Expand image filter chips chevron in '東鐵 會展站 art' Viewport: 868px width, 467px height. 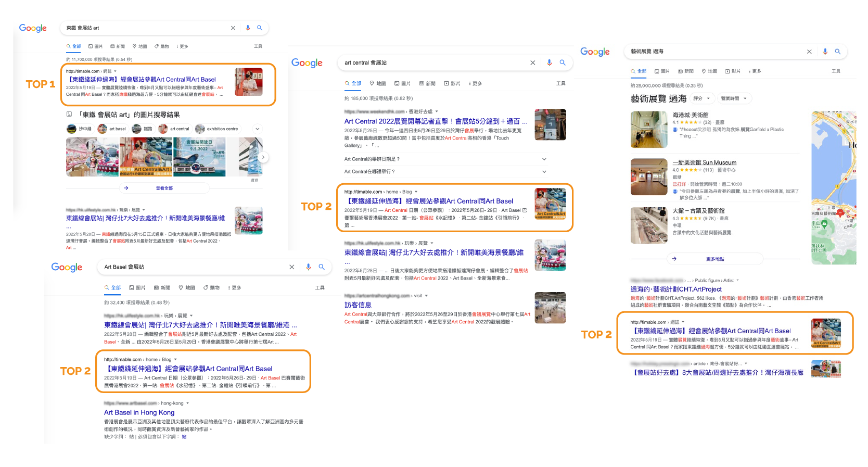pos(257,129)
